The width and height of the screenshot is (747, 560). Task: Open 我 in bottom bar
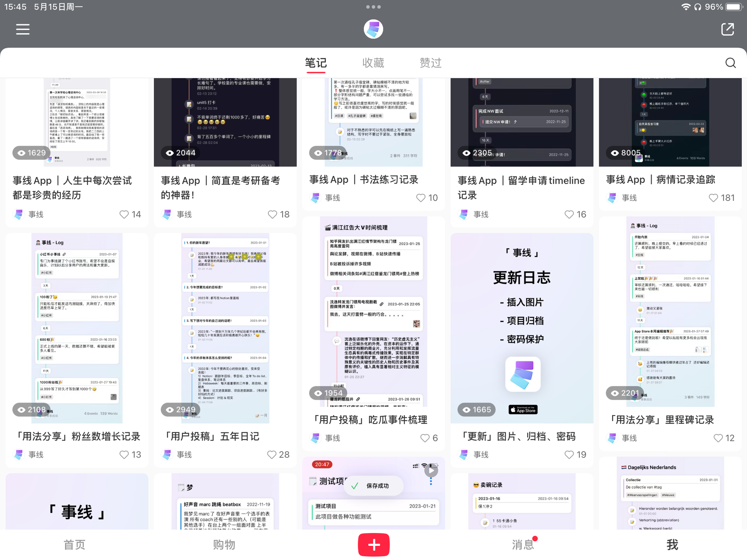(x=672, y=545)
